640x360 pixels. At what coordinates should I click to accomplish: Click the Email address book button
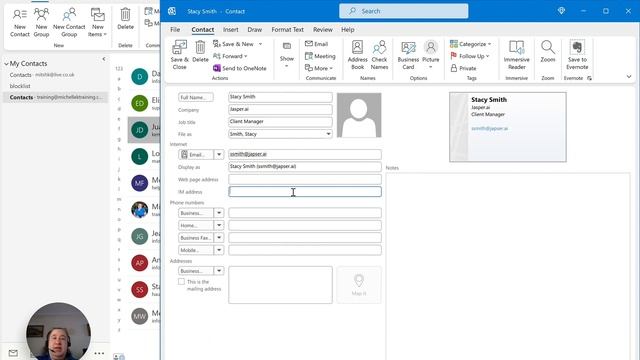click(196, 155)
